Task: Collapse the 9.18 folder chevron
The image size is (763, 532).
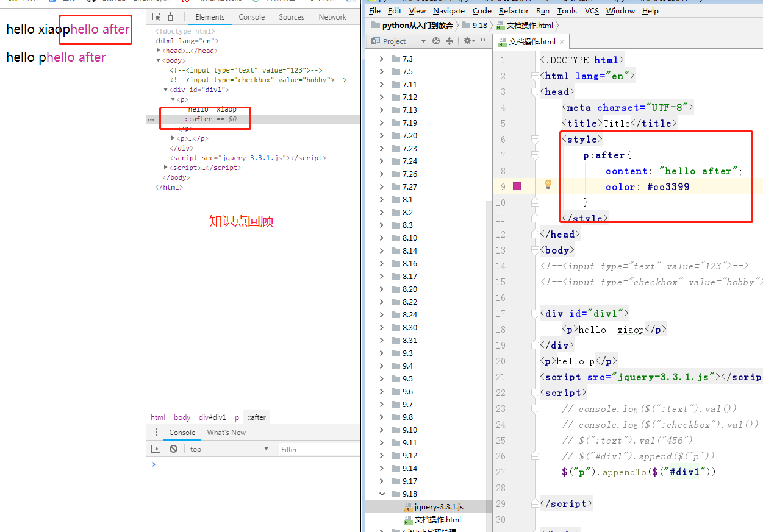Action: (x=382, y=494)
